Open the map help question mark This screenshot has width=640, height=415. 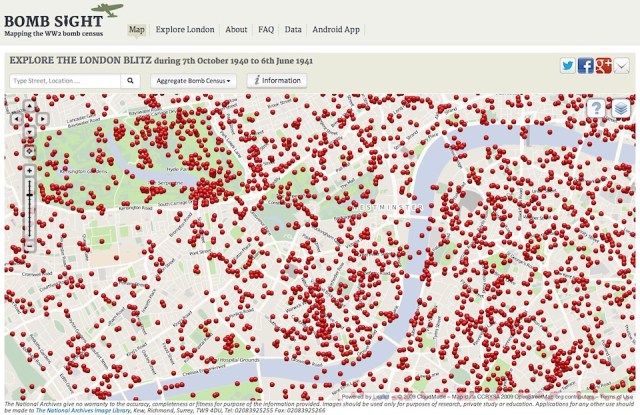point(597,109)
